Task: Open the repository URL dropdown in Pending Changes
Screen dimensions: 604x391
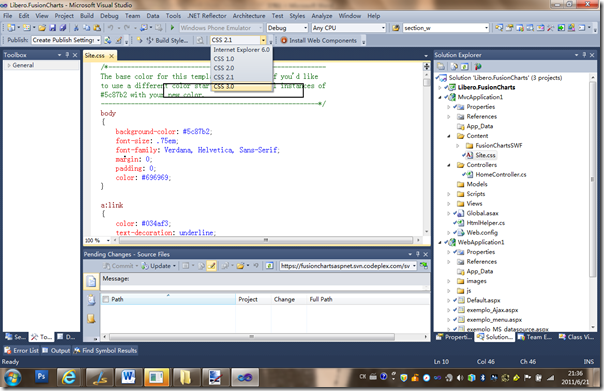Action: pyautogui.click(x=414, y=266)
